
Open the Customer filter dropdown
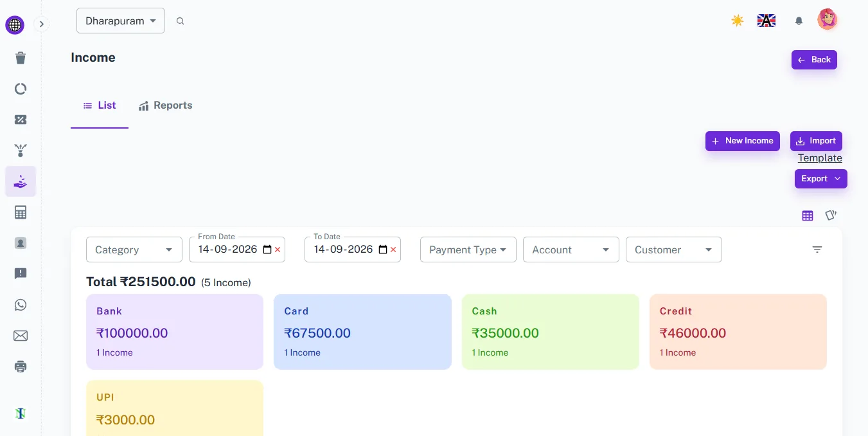[x=674, y=250]
